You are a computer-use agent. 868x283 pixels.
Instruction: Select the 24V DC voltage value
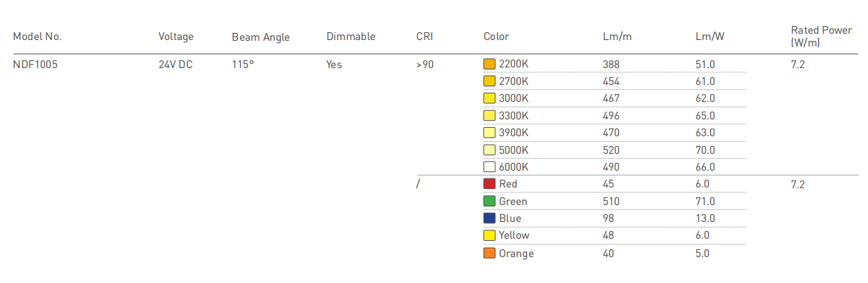[x=175, y=64]
